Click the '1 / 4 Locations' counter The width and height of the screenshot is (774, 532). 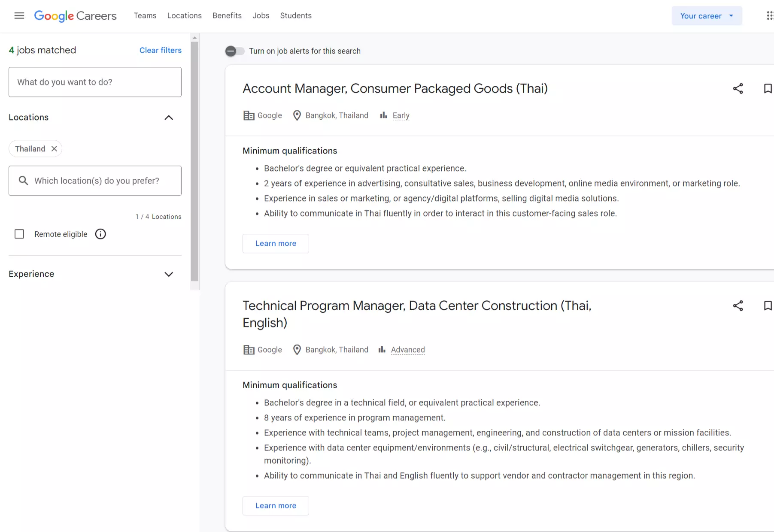[158, 217]
